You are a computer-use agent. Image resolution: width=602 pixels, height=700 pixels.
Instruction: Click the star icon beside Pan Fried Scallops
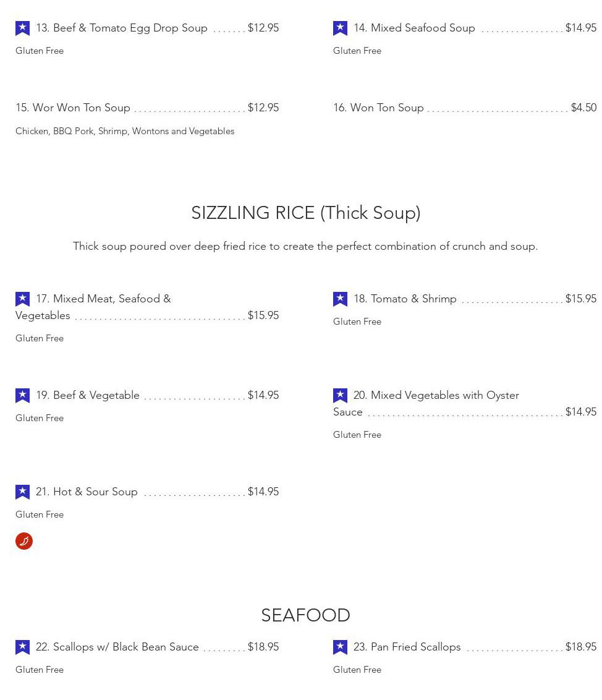(x=340, y=647)
